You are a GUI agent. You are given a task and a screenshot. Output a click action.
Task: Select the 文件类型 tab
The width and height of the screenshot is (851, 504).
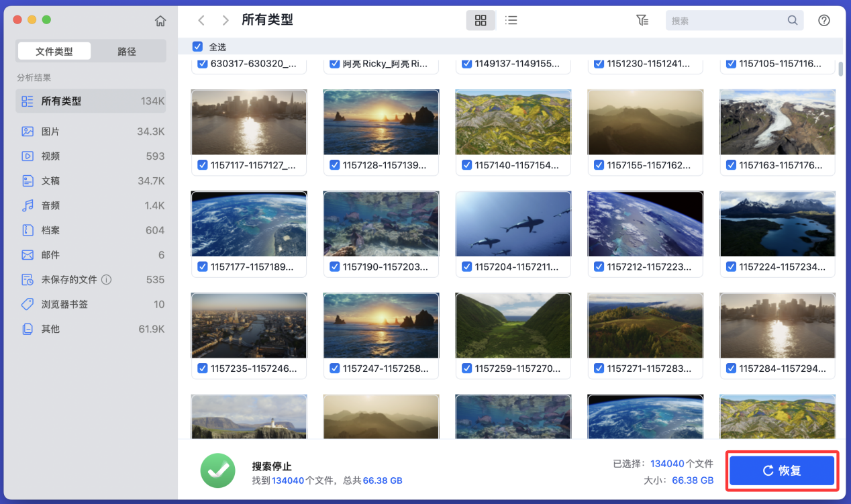[54, 51]
